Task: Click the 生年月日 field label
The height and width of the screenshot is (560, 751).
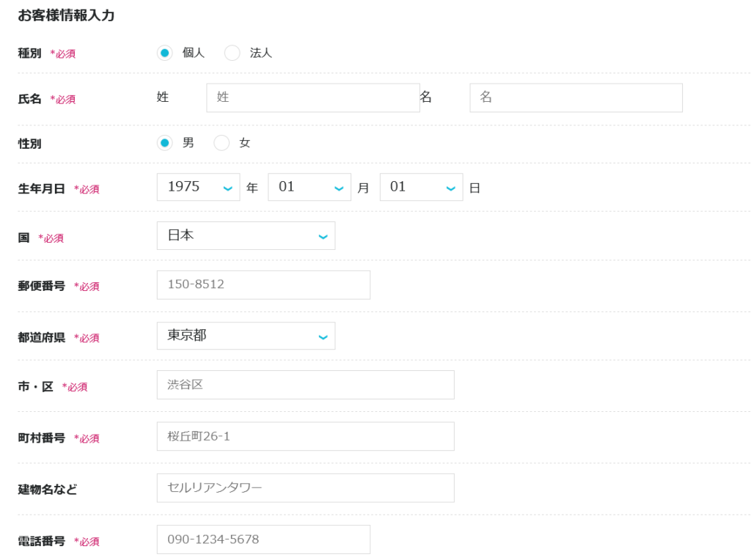Action: (x=42, y=189)
